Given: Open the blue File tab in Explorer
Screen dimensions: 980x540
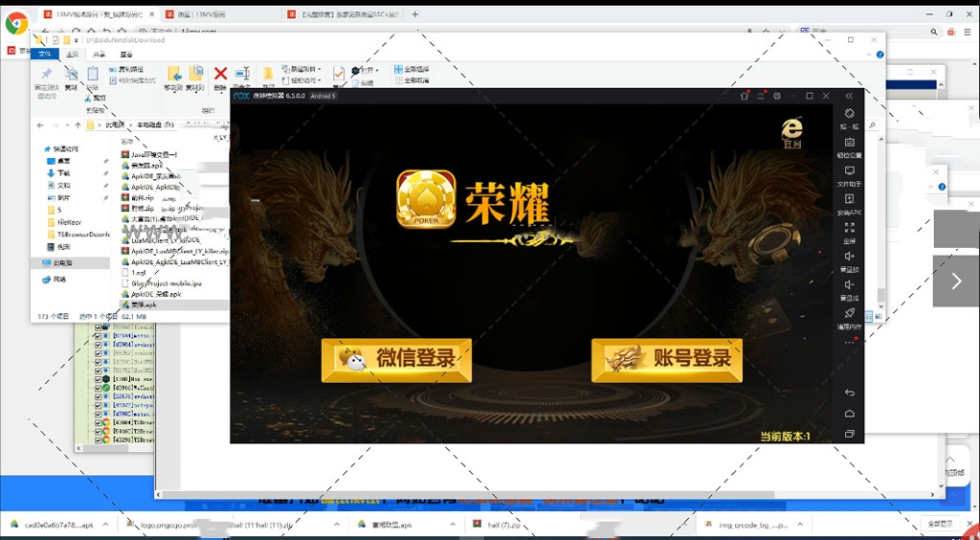Looking at the screenshot, I should pos(45,55).
